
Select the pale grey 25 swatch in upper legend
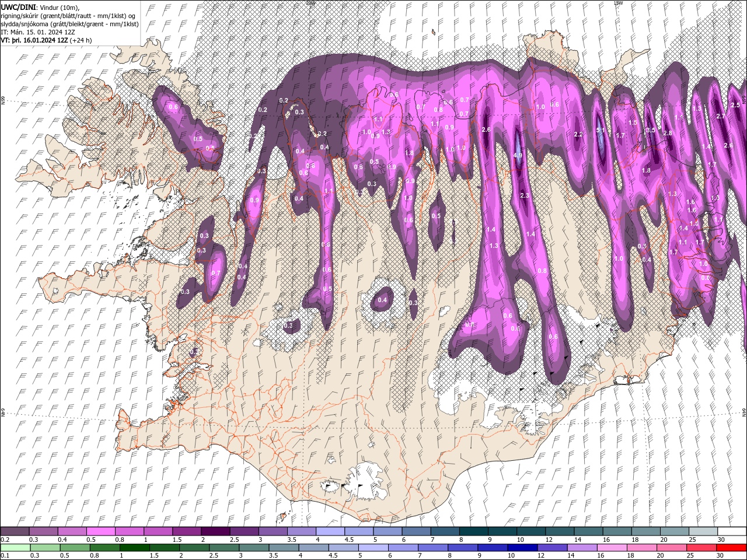pos(703,531)
